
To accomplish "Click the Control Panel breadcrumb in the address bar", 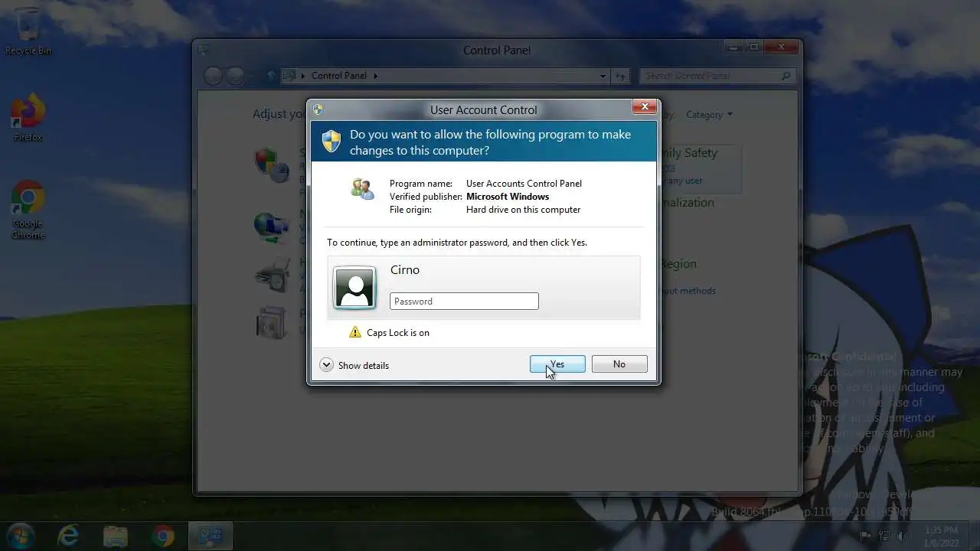I will point(339,76).
